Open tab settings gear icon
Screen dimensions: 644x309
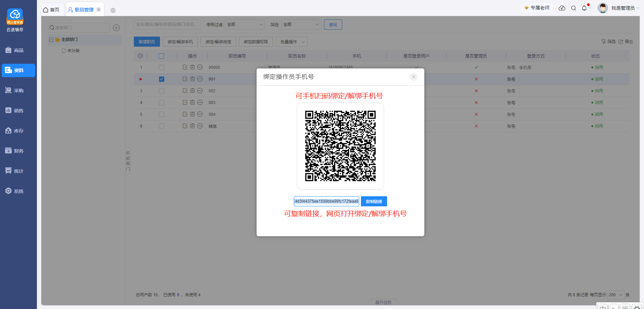(113, 10)
